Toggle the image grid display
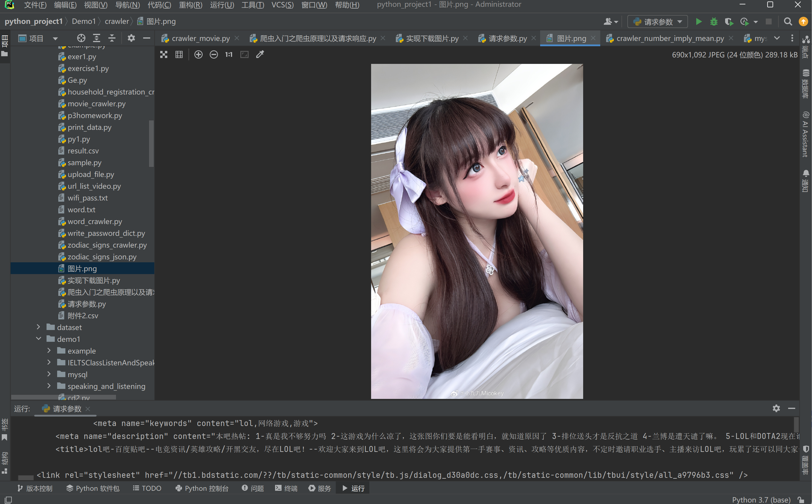This screenshot has width=812, height=504. pos(179,54)
